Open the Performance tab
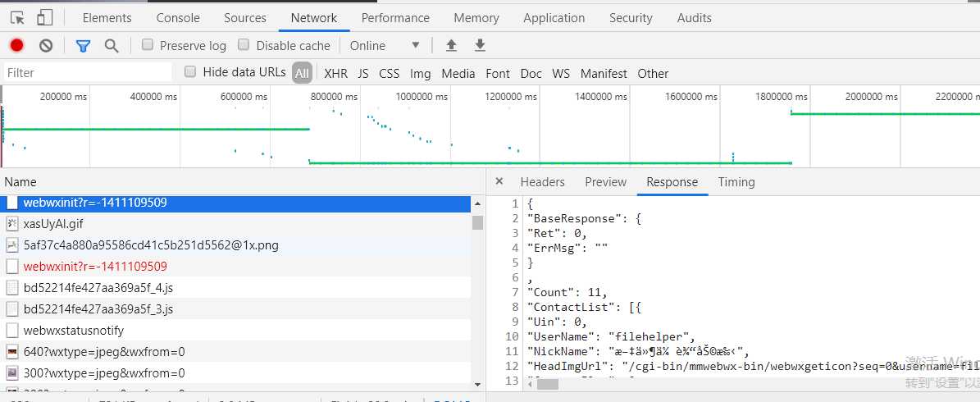The height and width of the screenshot is (402, 980). [395, 18]
